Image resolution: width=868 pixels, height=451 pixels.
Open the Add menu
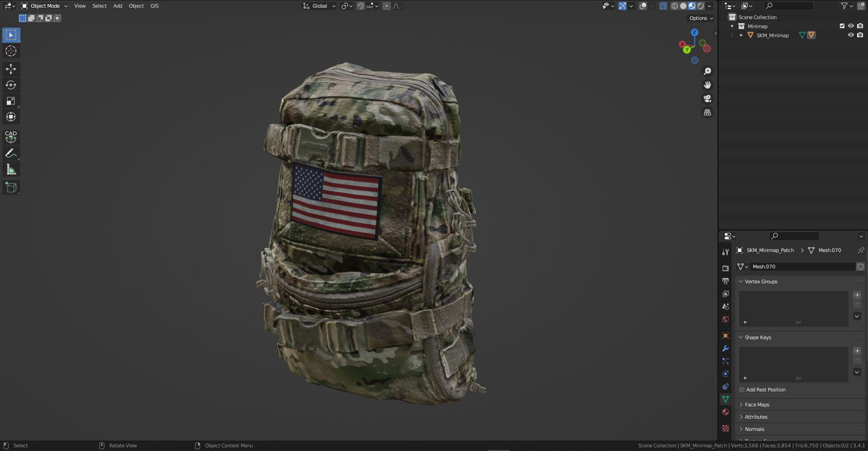(118, 6)
